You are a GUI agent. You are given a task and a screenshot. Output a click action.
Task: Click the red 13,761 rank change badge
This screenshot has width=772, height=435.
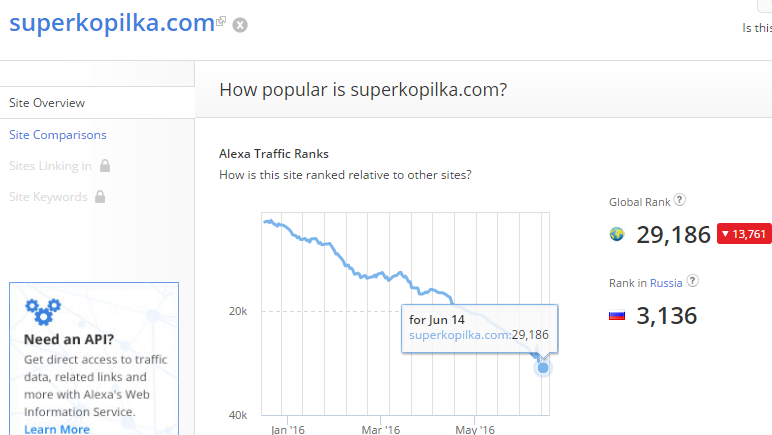(744, 234)
